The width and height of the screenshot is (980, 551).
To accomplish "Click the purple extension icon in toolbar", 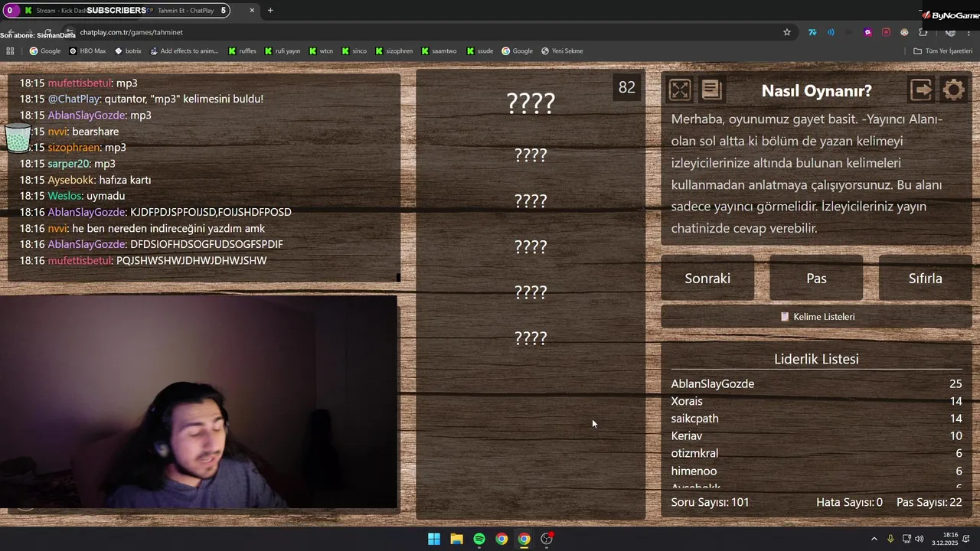I will (867, 32).
